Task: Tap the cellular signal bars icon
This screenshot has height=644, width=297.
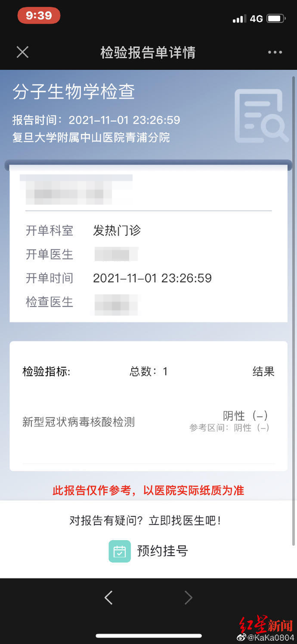Action: pyautogui.click(x=239, y=19)
